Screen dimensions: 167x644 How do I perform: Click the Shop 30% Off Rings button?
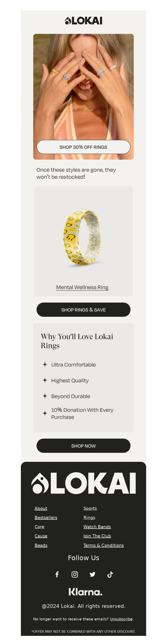coord(83,147)
